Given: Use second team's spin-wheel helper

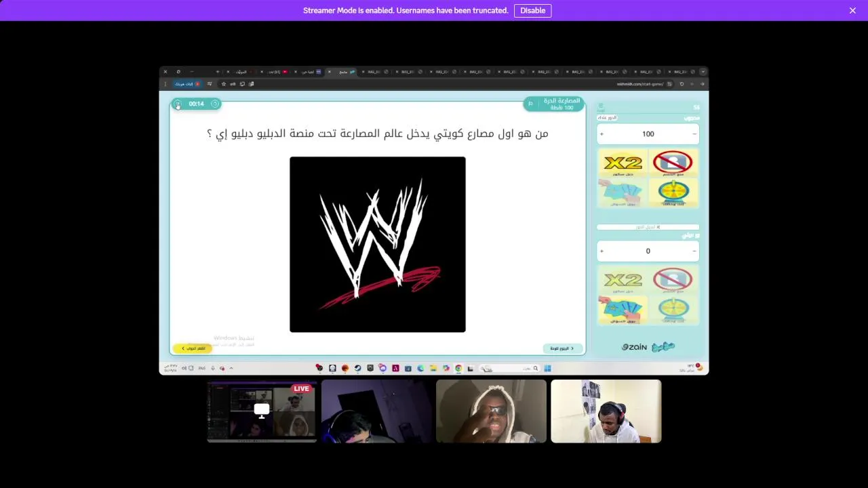Looking at the screenshot, I should tap(672, 310).
